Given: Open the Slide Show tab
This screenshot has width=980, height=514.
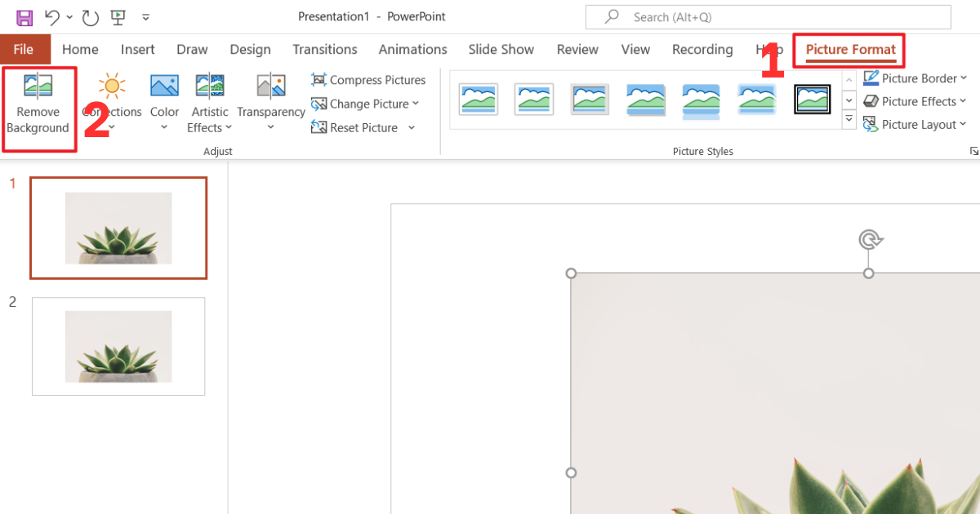Looking at the screenshot, I should click(501, 49).
